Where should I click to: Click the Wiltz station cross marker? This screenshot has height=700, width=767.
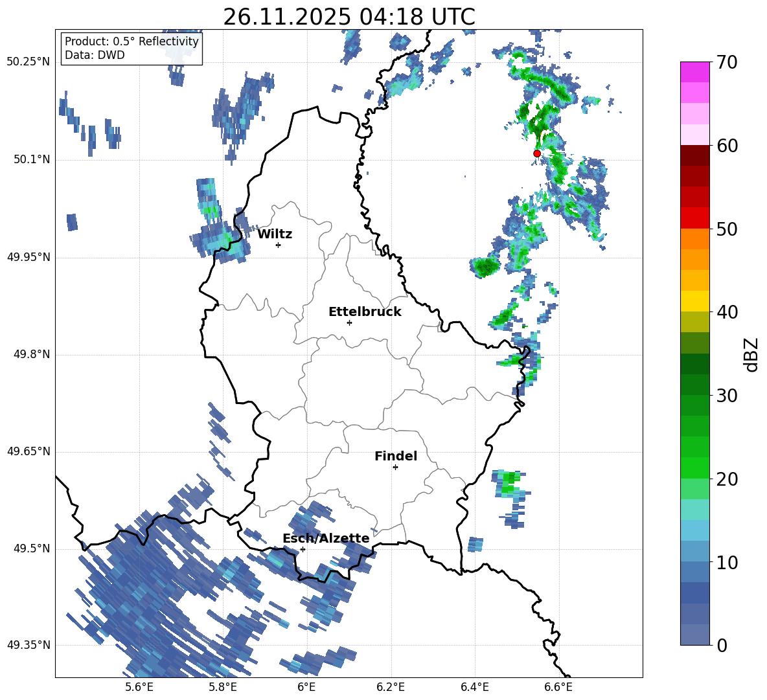[279, 245]
